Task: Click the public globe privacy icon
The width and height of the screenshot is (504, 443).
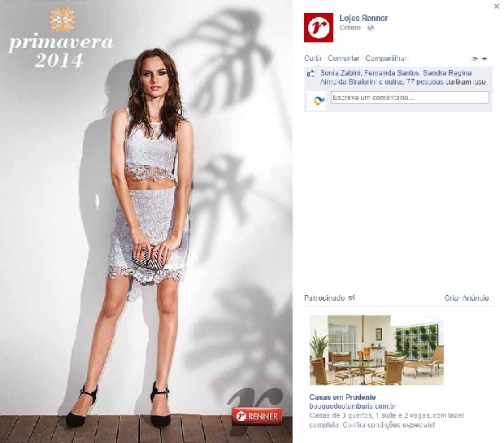Action: (x=371, y=28)
